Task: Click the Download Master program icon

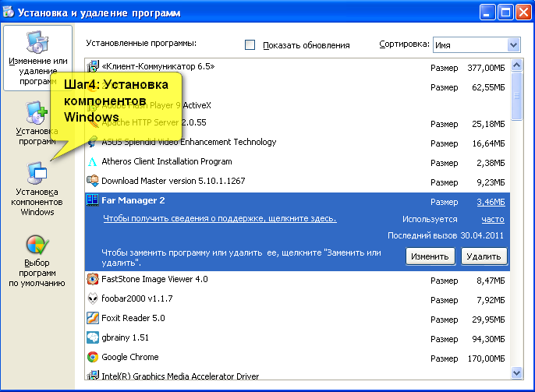Action: tap(93, 181)
